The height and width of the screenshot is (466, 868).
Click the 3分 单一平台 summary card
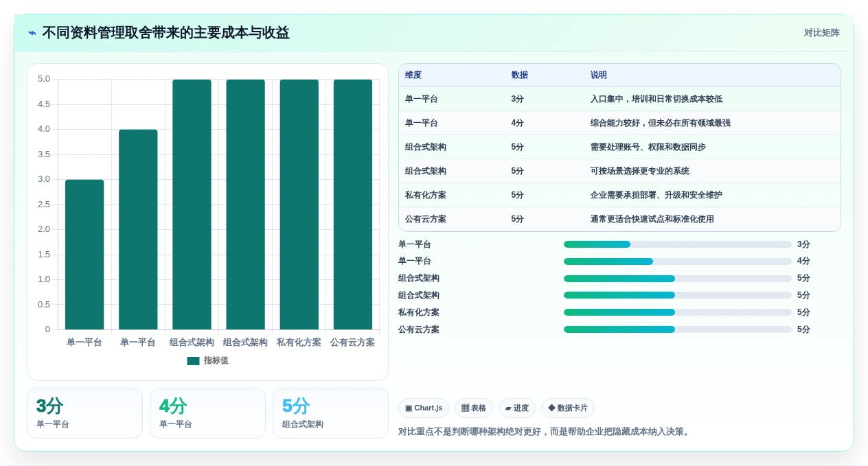tap(84, 413)
